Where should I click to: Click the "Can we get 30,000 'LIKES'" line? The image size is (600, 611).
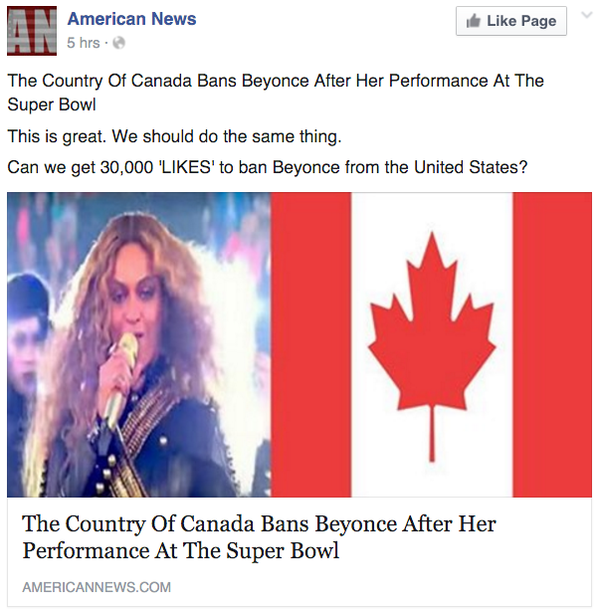(267, 168)
